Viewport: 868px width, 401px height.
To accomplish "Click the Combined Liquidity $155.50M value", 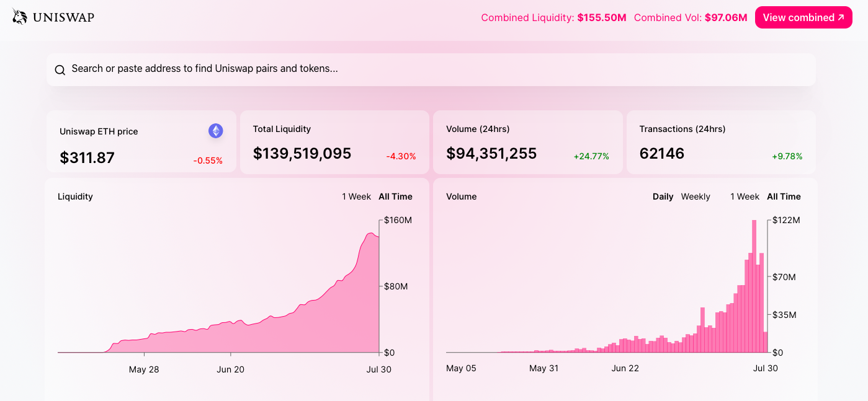I will coord(602,17).
